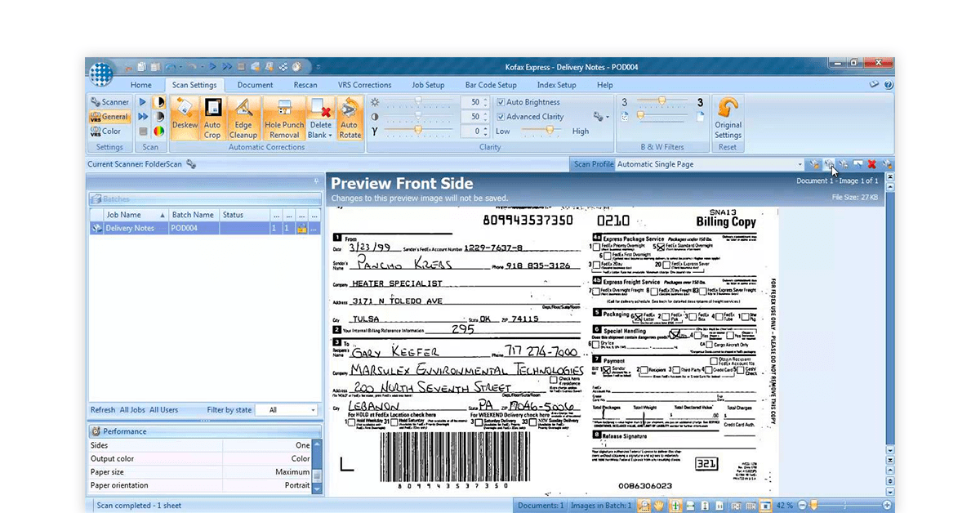The height and width of the screenshot is (513, 980).
Task: Click the Deskew correction button
Action: coord(185,118)
